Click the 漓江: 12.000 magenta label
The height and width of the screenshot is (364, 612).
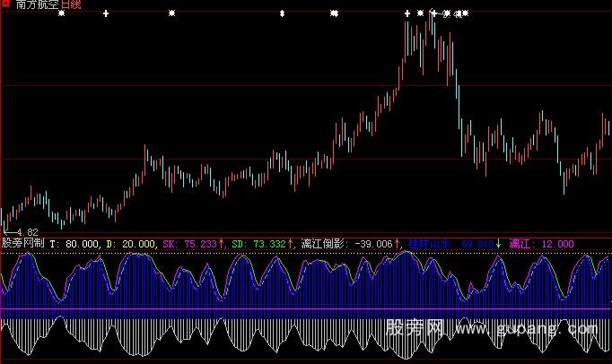541,243
